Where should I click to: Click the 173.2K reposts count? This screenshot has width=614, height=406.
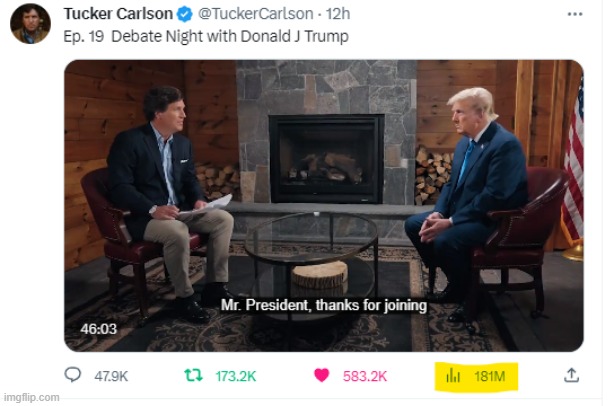235,376
